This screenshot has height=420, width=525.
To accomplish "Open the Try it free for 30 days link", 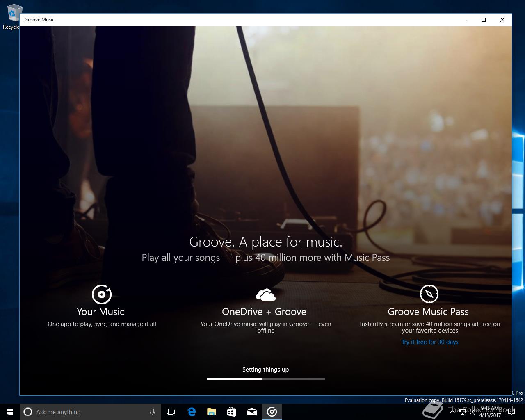I will point(430,342).
